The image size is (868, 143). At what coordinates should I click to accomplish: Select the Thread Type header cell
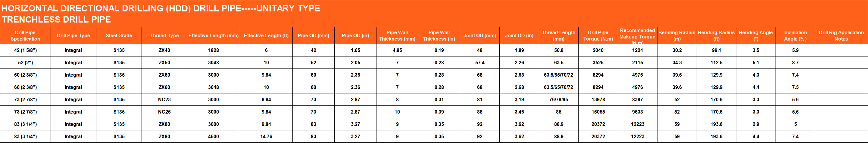click(164, 36)
